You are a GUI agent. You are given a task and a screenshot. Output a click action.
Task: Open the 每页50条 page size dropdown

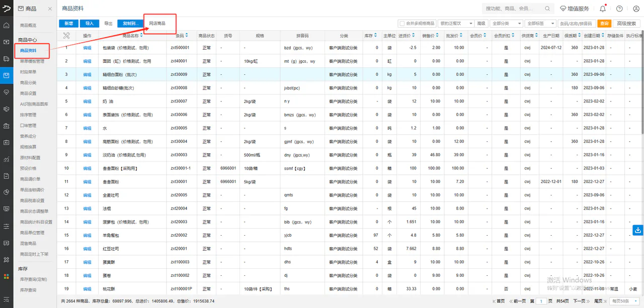click(x=624, y=301)
